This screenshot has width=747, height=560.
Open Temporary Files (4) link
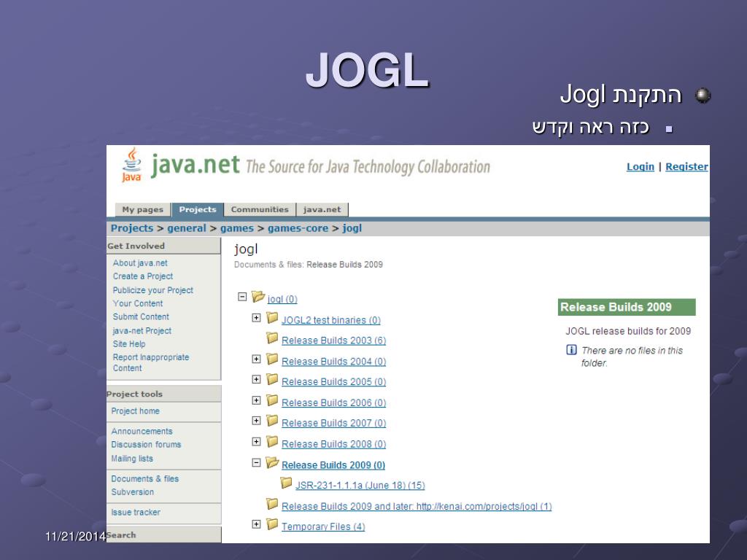point(323,526)
